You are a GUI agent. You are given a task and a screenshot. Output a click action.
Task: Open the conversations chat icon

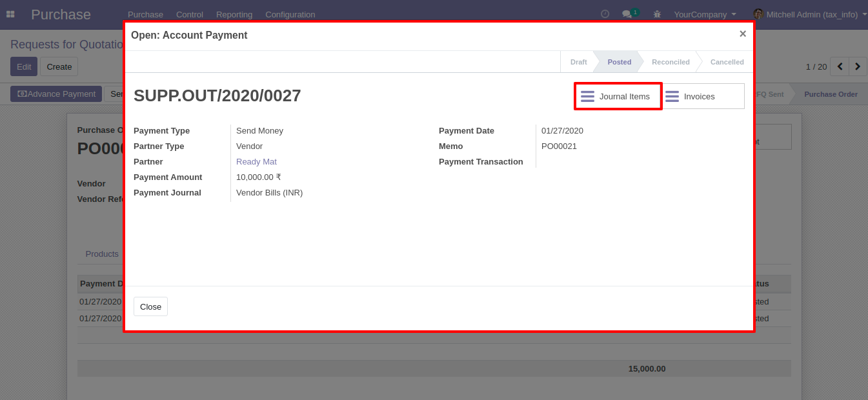[x=627, y=14]
